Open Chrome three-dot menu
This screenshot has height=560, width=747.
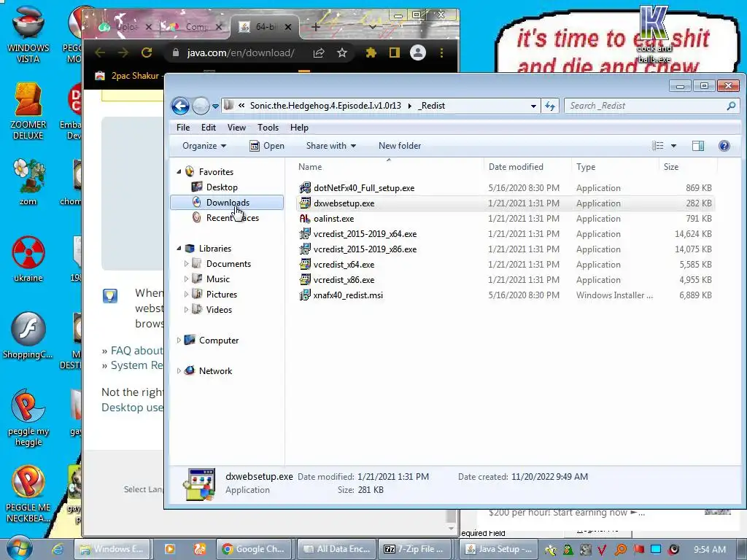pyautogui.click(x=441, y=52)
